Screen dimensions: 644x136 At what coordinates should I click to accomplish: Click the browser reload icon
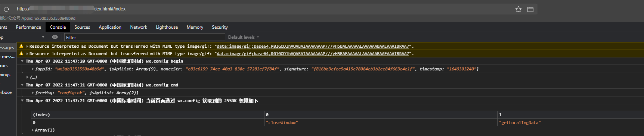point(6,9)
